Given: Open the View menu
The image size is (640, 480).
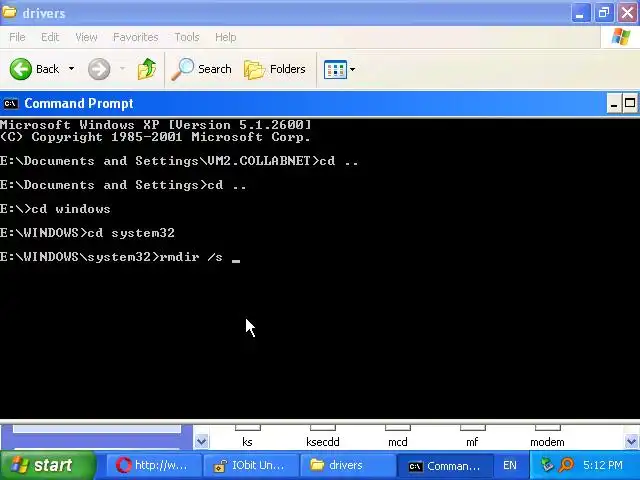Looking at the screenshot, I should click(x=86, y=37).
